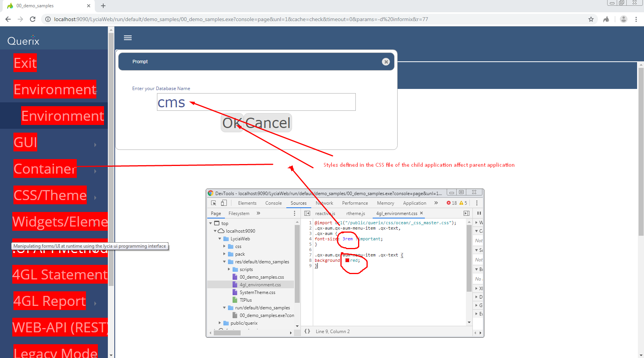Click the navigator back arrow icon beside reactive.js
The width and height of the screenshot is (644, 358).
click(307, 213)
